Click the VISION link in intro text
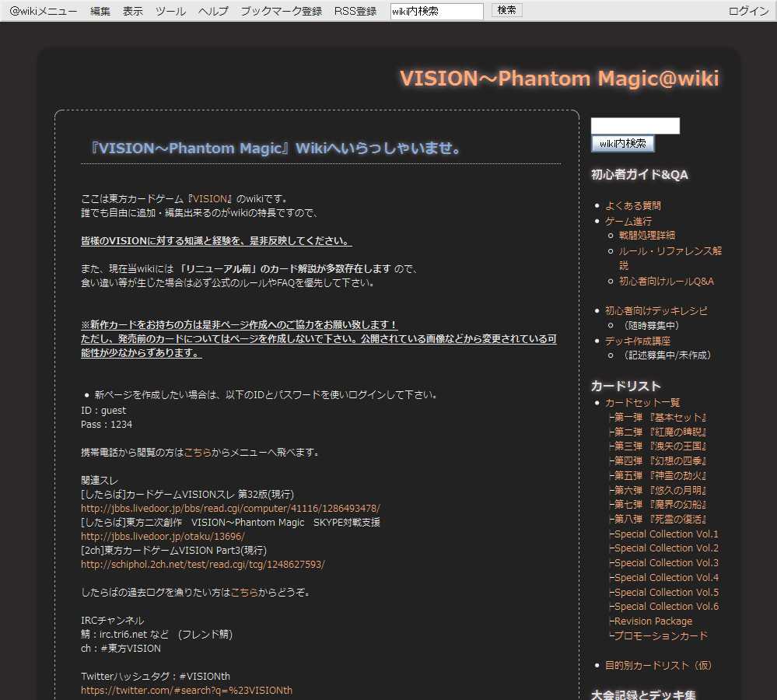Viewport: 777px width, 700px height. [210, 198]
